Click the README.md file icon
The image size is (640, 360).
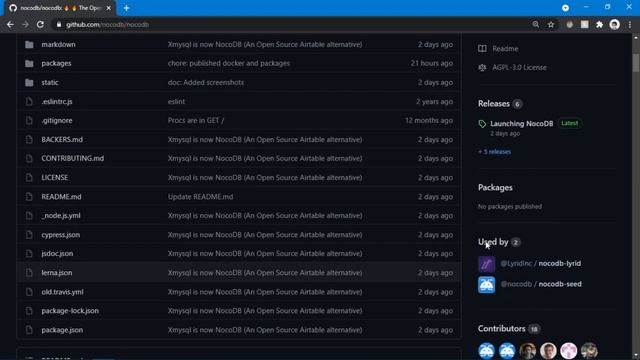(x=29, y=197)
